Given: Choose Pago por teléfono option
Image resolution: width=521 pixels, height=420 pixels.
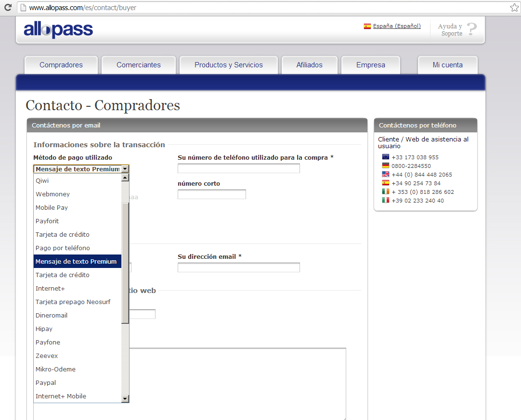Looking at the screenshot, I should 78,248.
